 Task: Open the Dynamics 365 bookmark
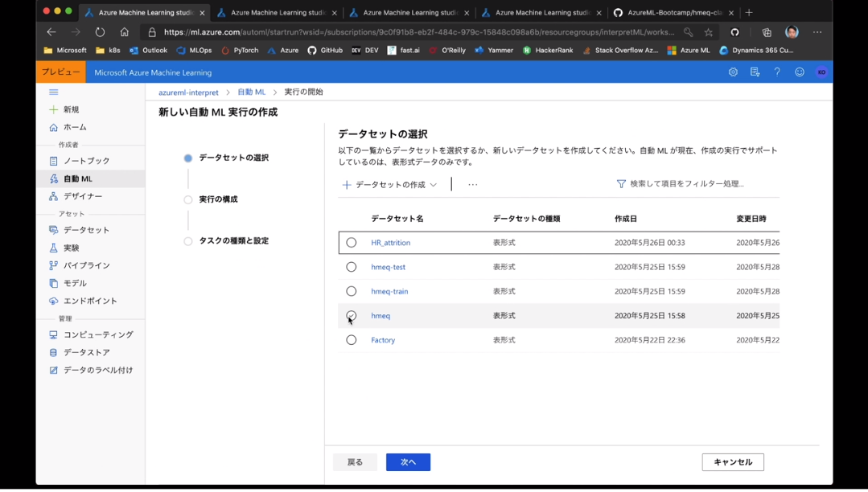coord(756,51)
